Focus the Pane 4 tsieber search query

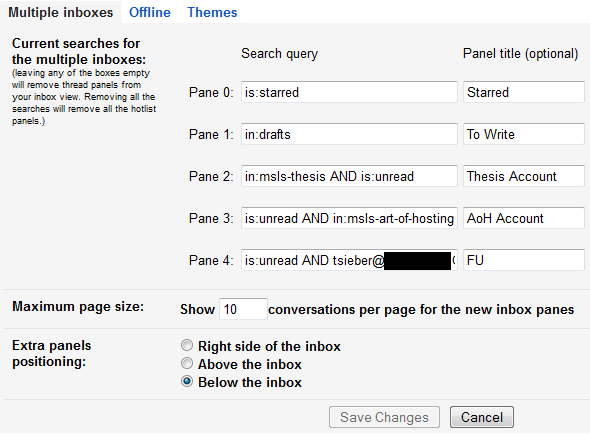(x=349, y=260)
